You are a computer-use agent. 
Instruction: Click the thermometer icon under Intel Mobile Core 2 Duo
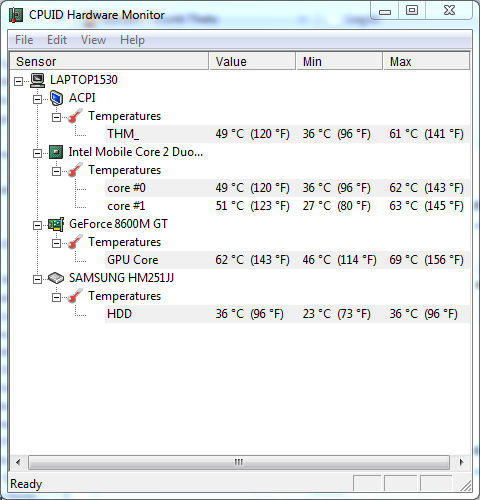pos(75,170)
